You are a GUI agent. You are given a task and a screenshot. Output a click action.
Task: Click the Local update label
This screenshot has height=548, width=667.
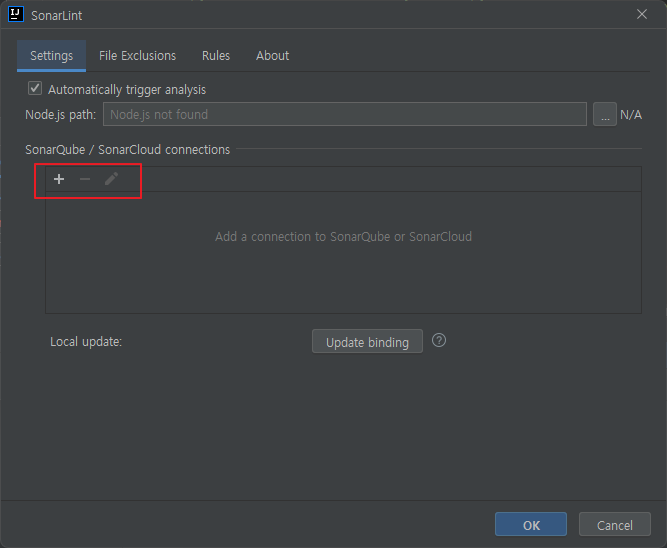click(86, 342)
